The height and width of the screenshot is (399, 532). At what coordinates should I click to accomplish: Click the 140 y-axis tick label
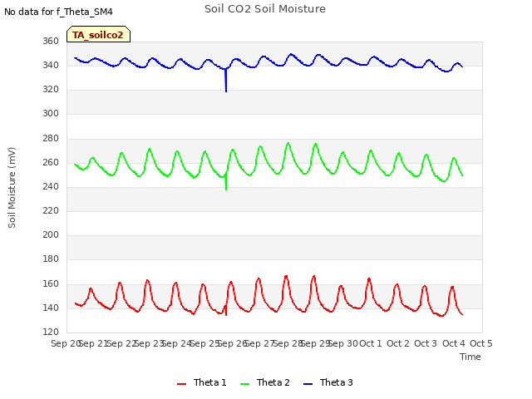click(x=51, y=308)
